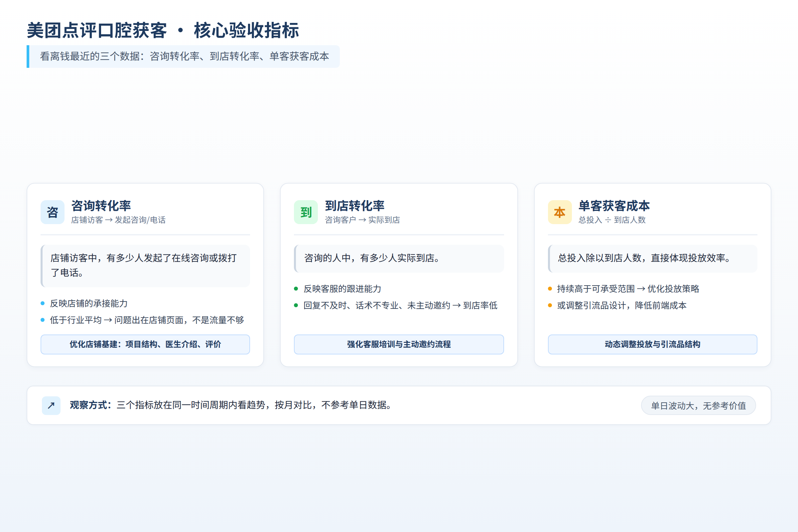This screenshot has height=532, width=798.
Task: Click bullet 反映店铺的承接能力
Action: point(89,303)
